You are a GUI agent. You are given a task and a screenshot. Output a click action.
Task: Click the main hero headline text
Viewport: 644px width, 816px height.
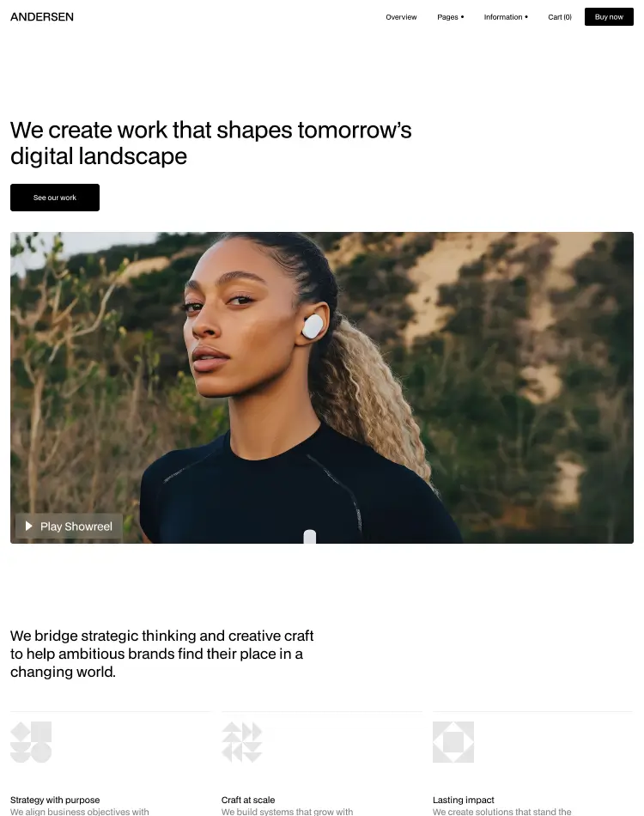point(210,143)
